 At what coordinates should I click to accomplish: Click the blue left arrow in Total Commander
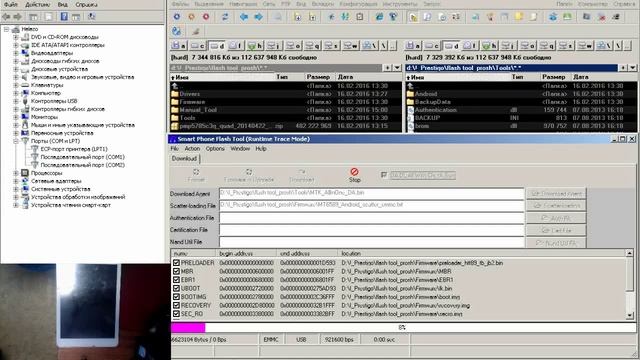244,17
